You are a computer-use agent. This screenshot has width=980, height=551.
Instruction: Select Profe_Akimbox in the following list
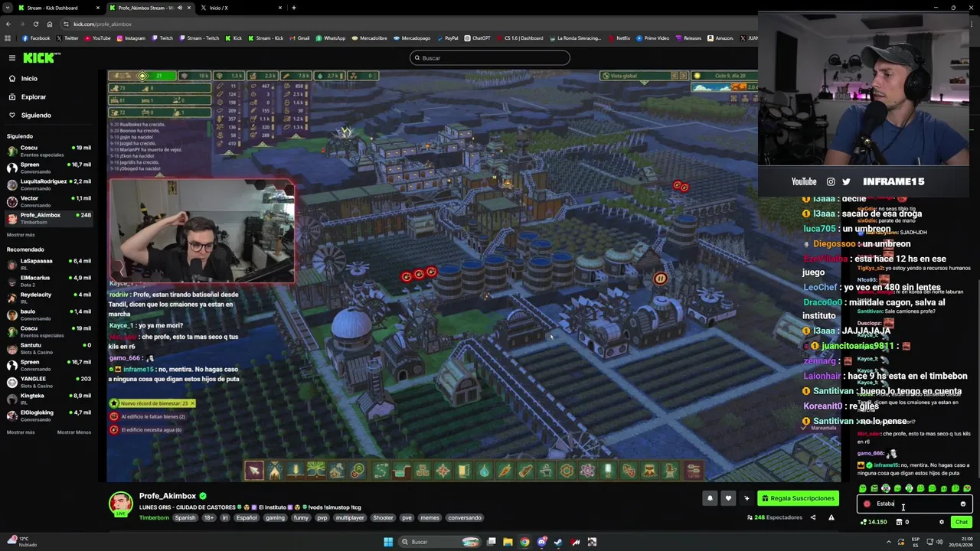pos(49,218)
